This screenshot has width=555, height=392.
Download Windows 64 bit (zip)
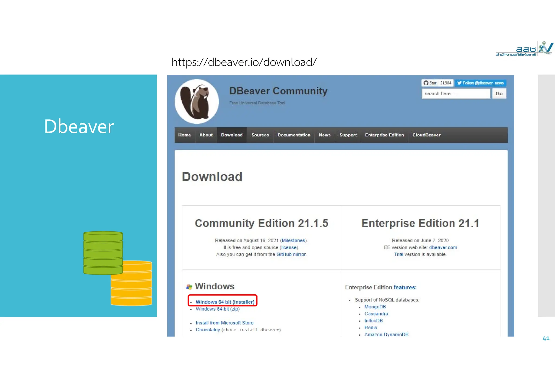pos(218,309)
